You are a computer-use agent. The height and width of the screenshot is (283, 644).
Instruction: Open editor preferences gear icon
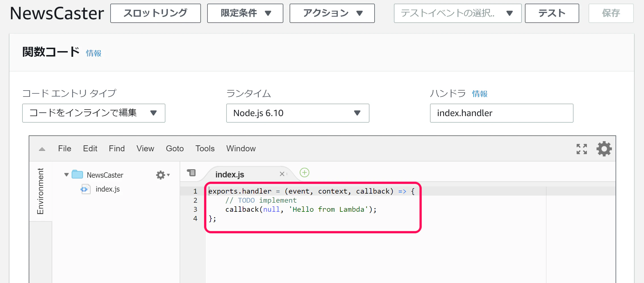tap(604, 149)
